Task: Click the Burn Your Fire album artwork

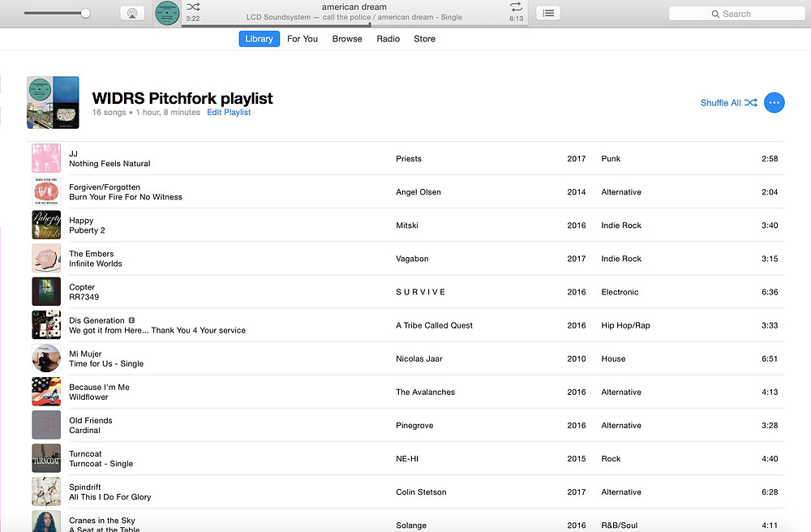Action: tap(46, 191)
